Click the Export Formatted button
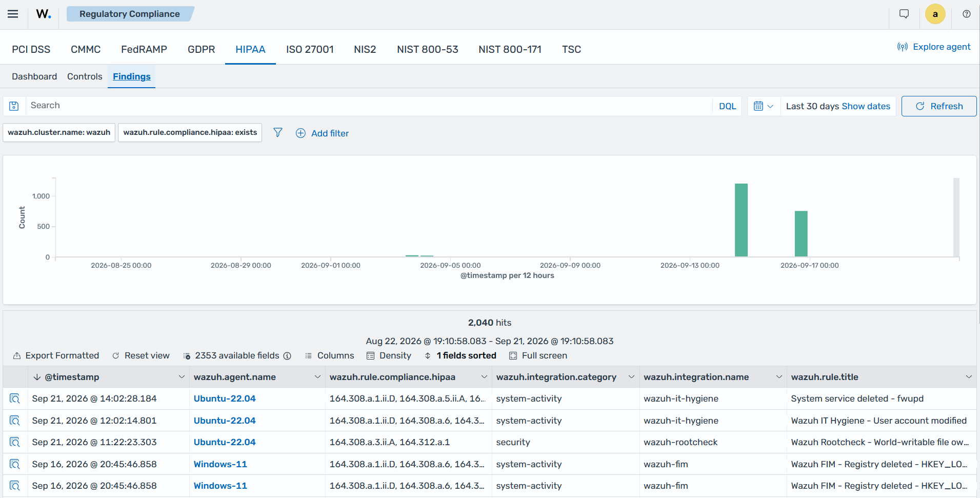Screen dimensions: 980x498 pos(56,355)
